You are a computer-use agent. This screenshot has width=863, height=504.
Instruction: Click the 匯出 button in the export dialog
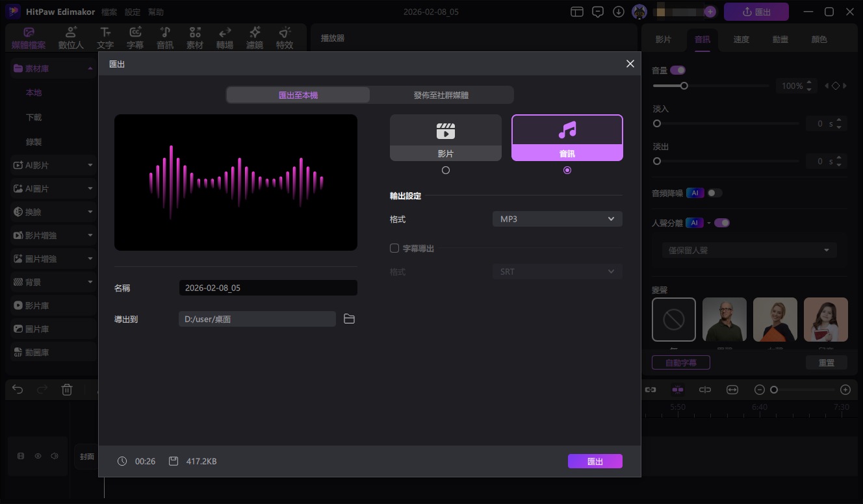click(x=595, y=461)
